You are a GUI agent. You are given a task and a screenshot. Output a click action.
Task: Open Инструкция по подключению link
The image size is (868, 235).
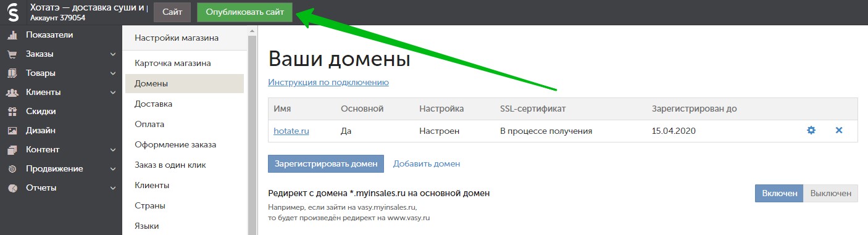tap(328, 82)
